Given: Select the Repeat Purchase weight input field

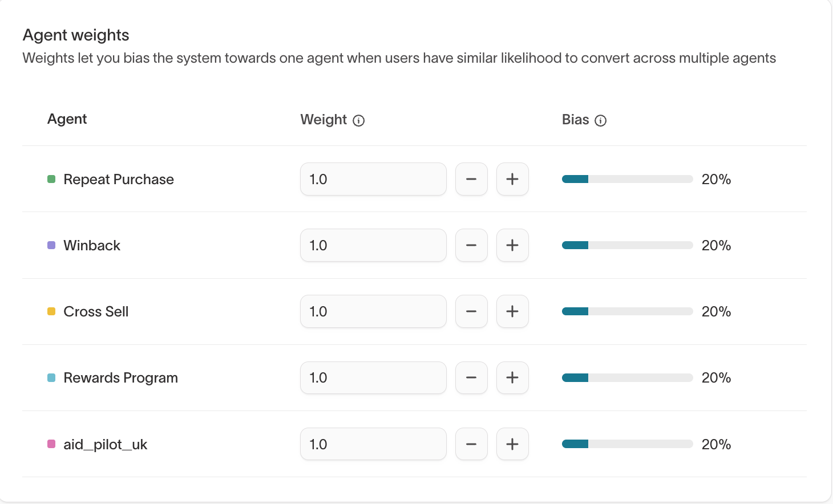Looking at the screenshot, I should click(373, 179).
